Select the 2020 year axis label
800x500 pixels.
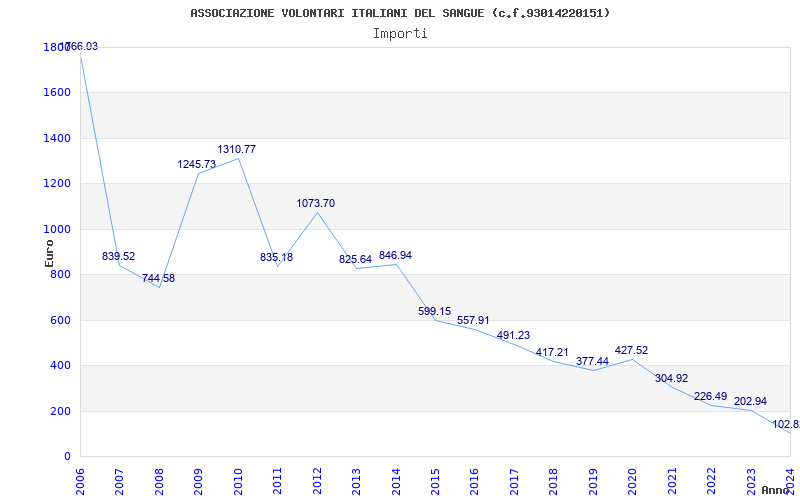point(633,480)
